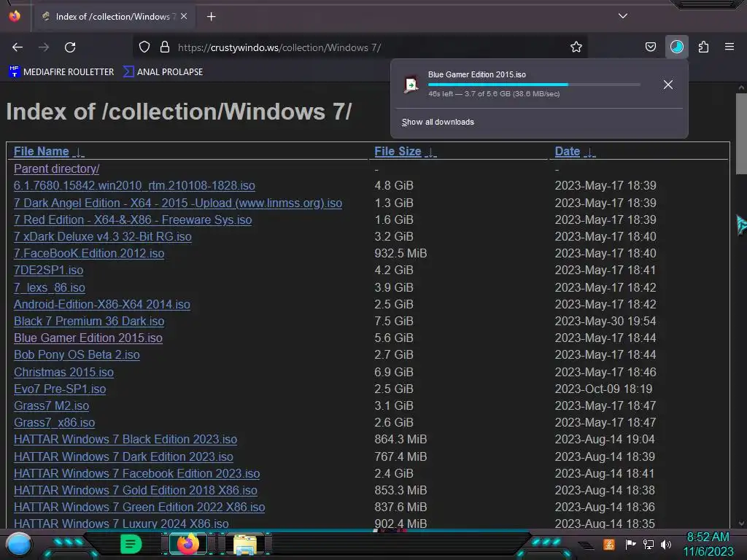Bookmark this page with the star
The width and height of the screenshot is (747, 560).
pos(576,47)
